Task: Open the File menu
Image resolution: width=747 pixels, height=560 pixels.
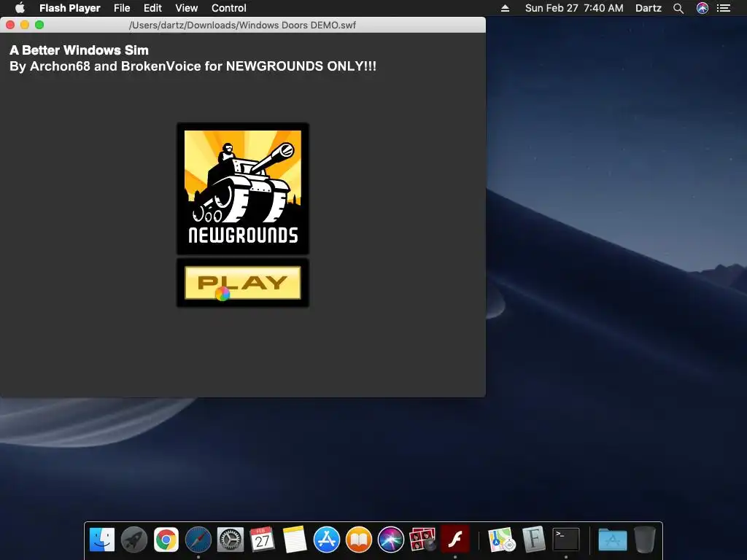Action: click(x=122, y=8)
